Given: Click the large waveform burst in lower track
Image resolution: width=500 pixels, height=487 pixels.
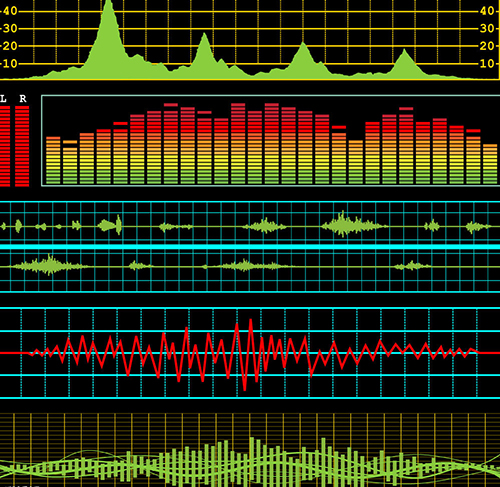Looking at the screenshot, I should tap(50, 265).
